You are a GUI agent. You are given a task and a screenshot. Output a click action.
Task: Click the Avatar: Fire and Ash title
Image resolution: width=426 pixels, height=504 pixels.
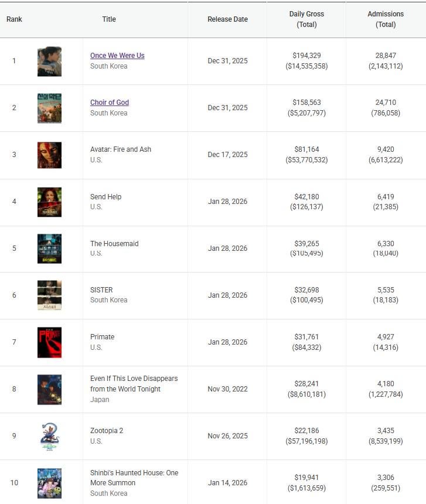pos(121,149)
